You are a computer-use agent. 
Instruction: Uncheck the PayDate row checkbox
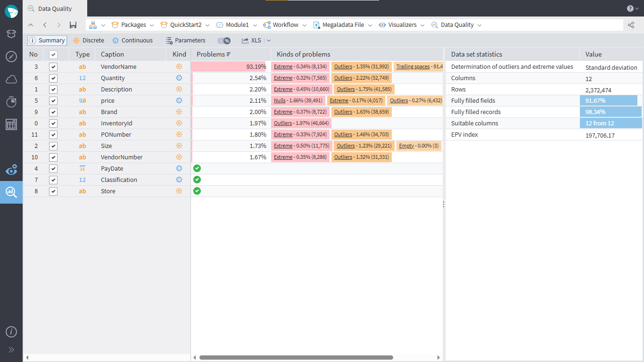53,168
